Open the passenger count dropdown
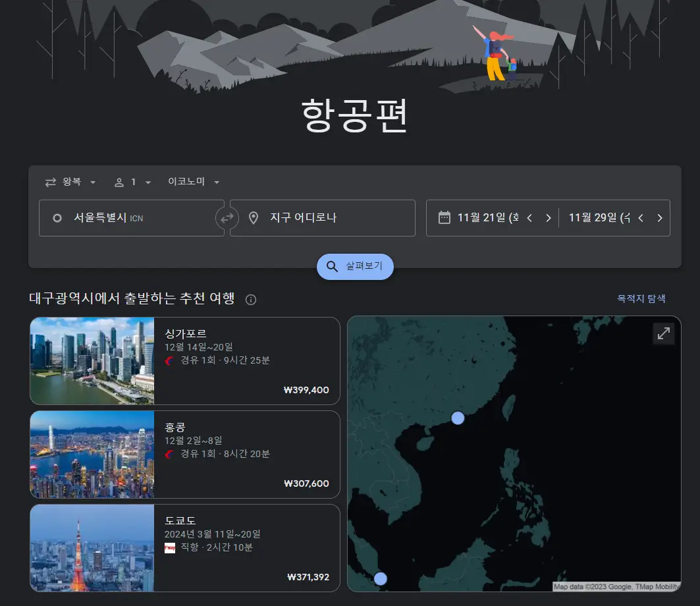The image size is (700, 606). click(x=131, y=182)
